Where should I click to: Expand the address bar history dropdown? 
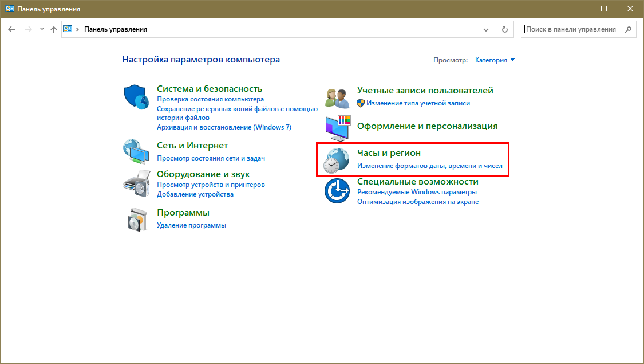click(486, 29)
